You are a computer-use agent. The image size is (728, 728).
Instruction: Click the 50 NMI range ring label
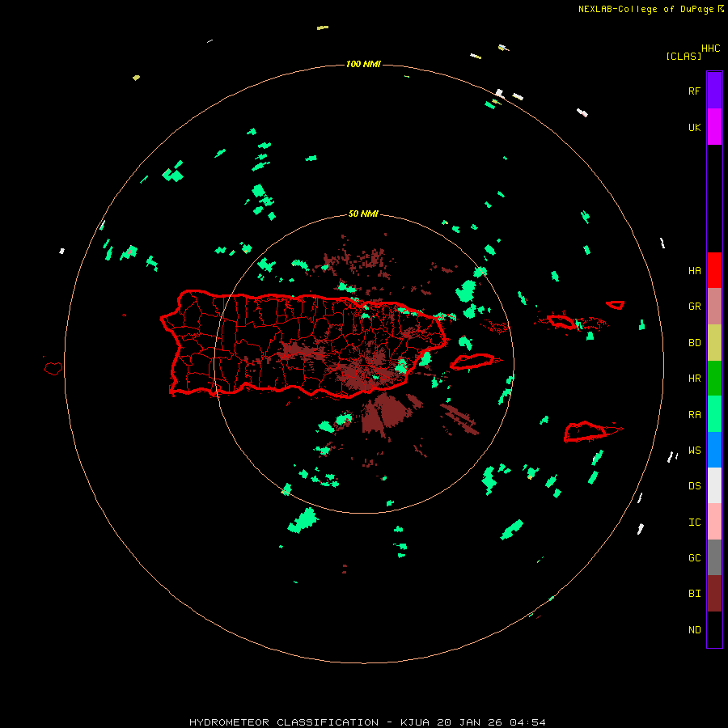point(363,214)
